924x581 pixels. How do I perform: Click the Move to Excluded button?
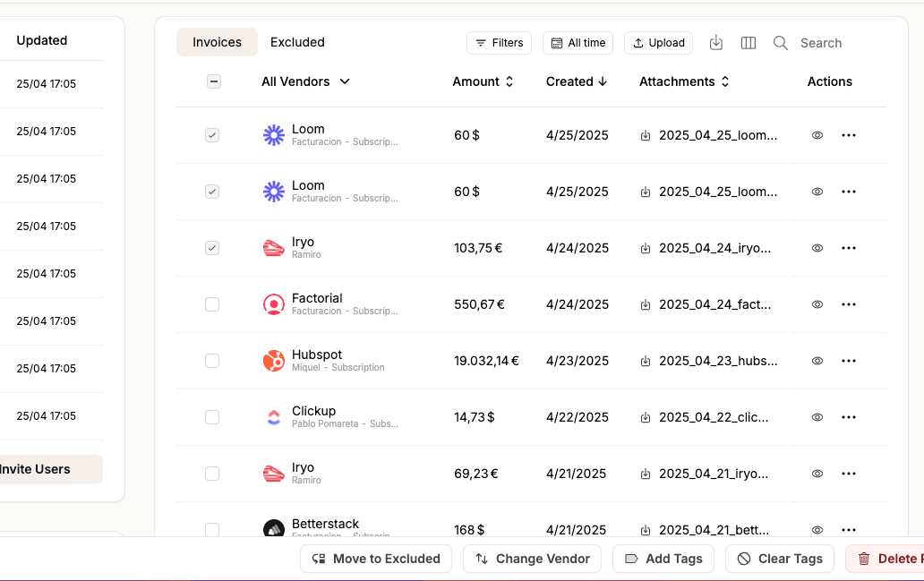[376, 559]
